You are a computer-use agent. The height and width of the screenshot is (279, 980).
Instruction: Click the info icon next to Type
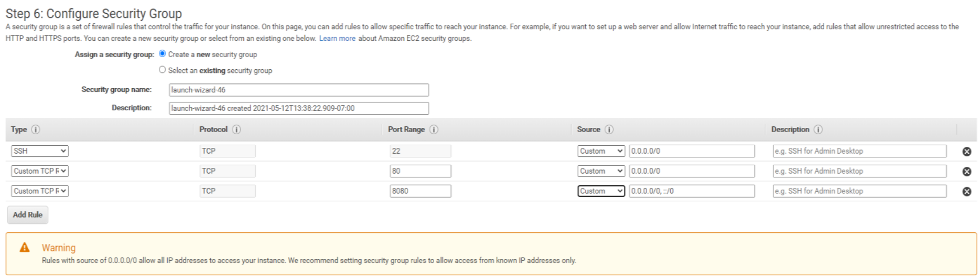tap(36, 130)
